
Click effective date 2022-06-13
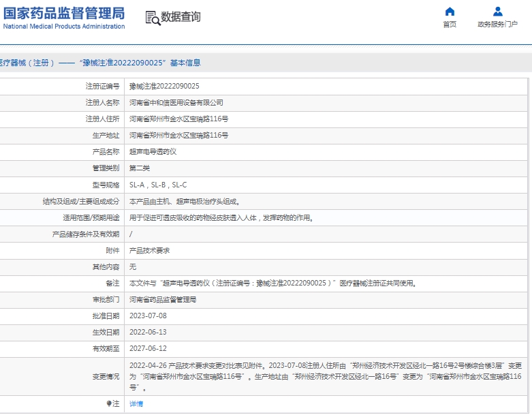point(148,332)
